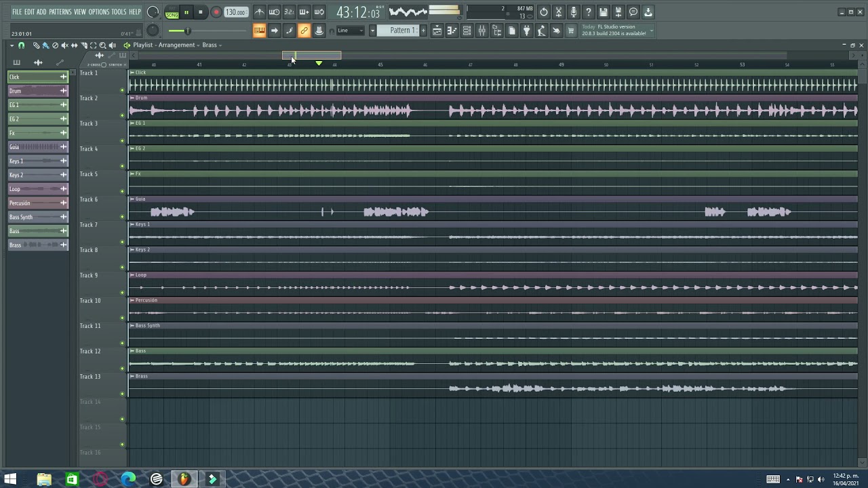Viewport: 868px width, 488px height.
Task: Toggle the metronome icon
Action: (x=260, y=12)
